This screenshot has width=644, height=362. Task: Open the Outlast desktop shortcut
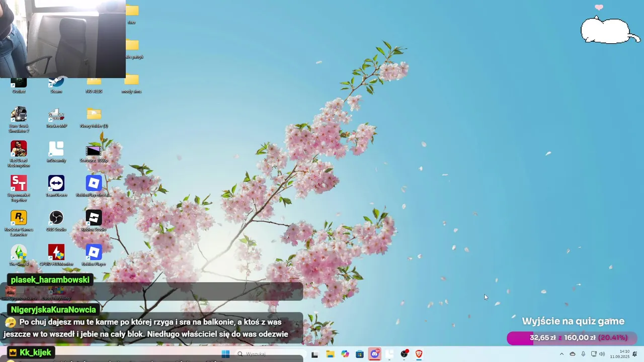click(19, 84)
